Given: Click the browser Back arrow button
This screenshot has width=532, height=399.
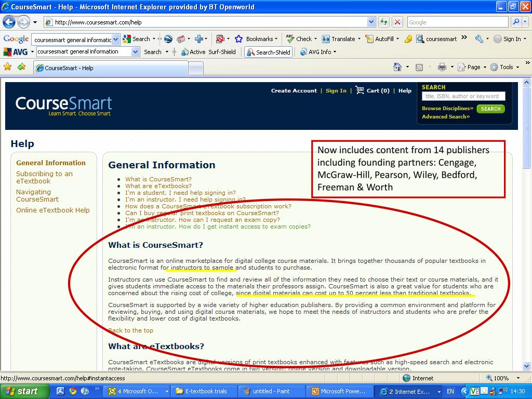Looking at the screenshot, I should tap(9, 22).
